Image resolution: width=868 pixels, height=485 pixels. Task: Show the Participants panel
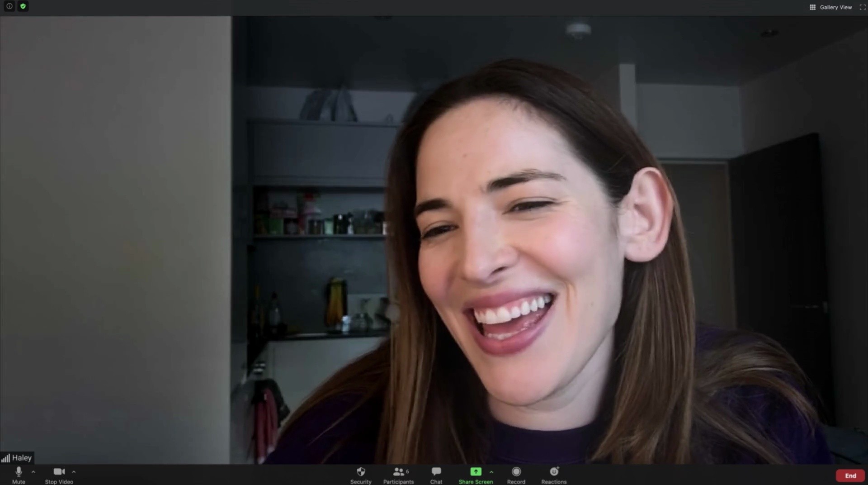pos(398,475)
